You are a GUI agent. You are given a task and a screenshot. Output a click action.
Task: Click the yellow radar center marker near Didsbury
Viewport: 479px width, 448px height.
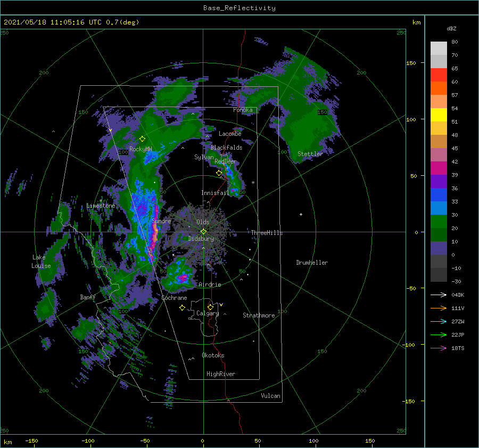pos(203,232)
